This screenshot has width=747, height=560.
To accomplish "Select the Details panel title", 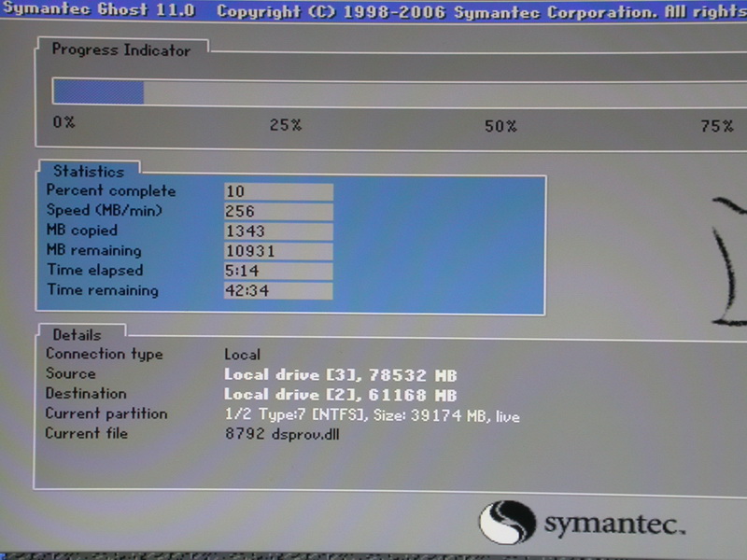I will [77, 335].
